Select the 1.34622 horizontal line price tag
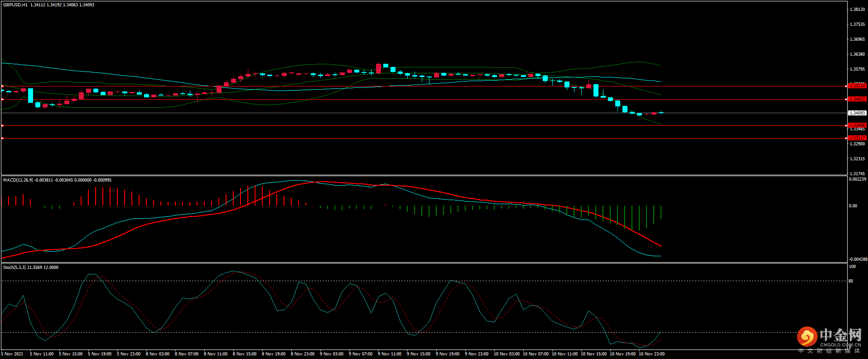The height and width of the screenshot is (359, 868). point(857,99)
